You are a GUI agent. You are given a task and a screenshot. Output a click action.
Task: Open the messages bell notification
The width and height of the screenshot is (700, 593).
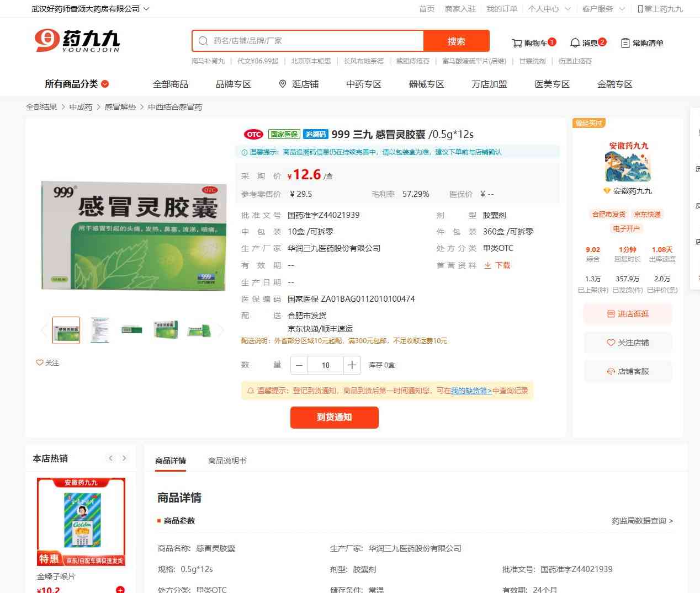tap(587, 42)
